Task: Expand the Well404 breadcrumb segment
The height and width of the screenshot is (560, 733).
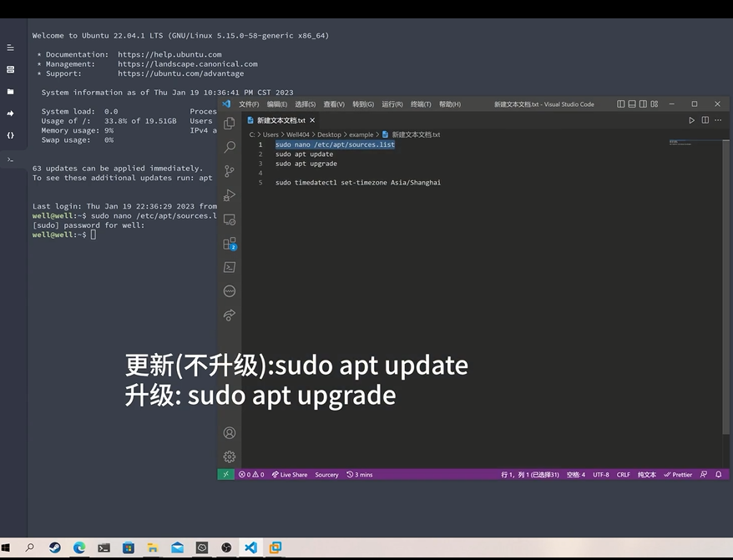Action: click(x=298, y=134)
